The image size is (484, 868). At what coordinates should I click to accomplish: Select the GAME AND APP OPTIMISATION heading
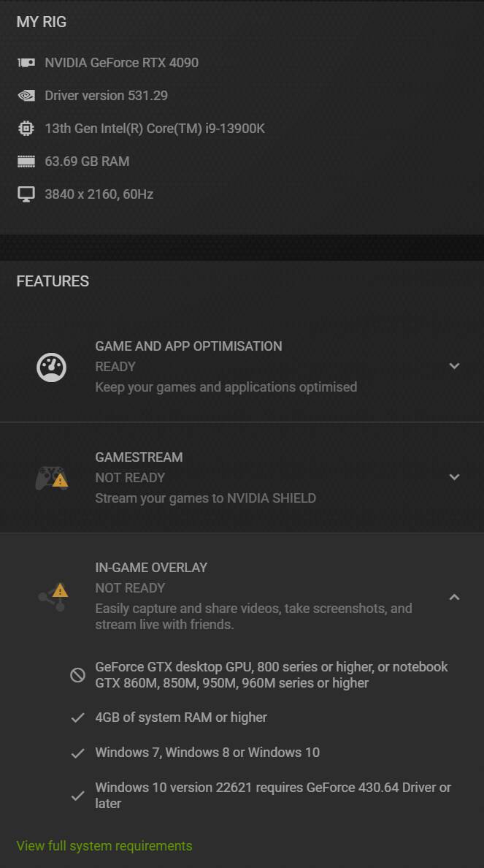[x=188, y=346]
